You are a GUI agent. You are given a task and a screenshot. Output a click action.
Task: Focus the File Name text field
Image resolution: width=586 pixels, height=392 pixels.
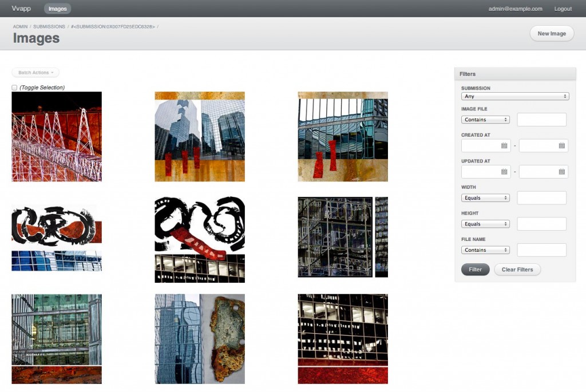(541, 250)
